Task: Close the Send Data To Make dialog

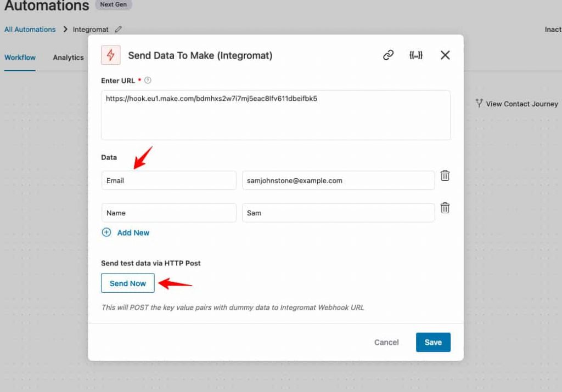Action: click(445, 55)
